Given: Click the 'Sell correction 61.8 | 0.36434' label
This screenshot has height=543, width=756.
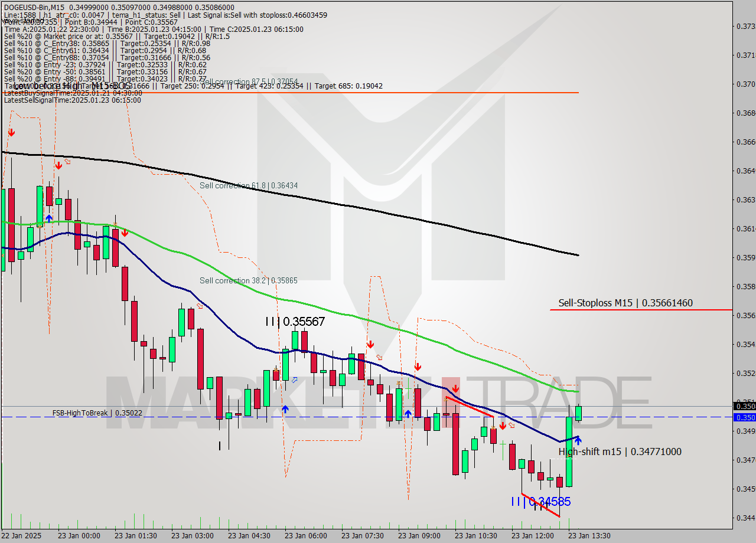Looking at the screenshot, I should pyautogui.click(x=249, y=185).
